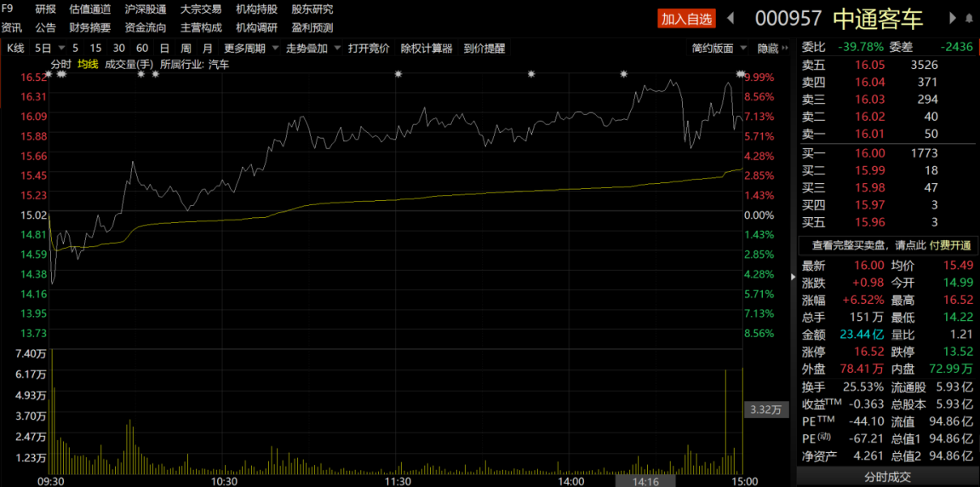This screenshot has height=487, width=980.
Task: Go to the previous stock arrow
Action: (730, 19)
